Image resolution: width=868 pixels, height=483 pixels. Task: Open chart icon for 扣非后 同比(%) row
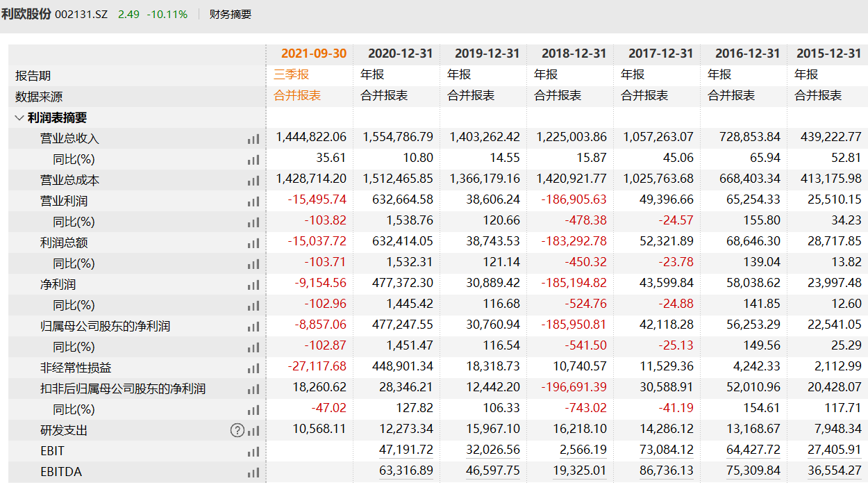click(253, 410)
